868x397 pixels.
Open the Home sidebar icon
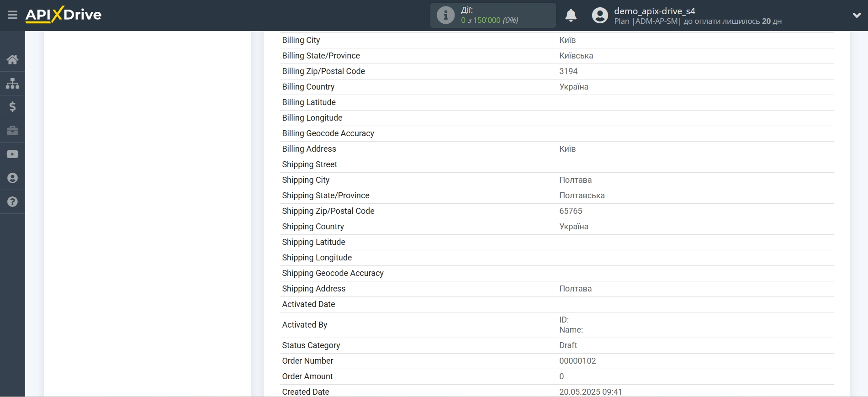[x=12, y=59]
